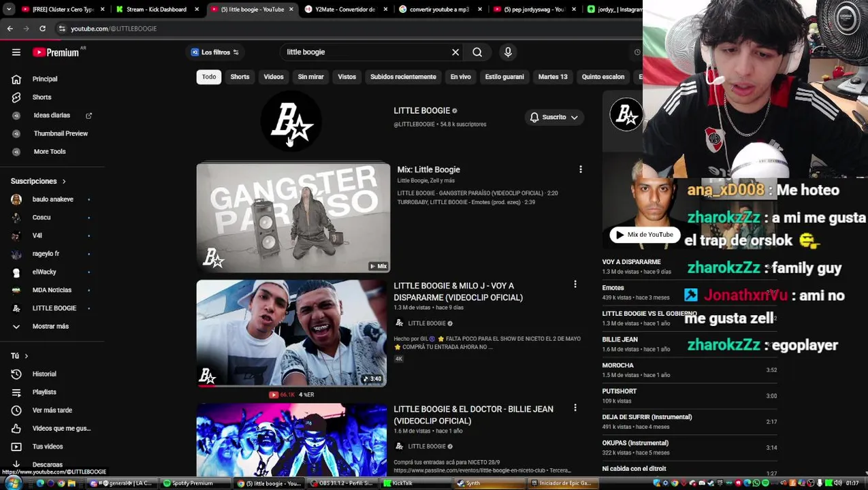Open the Suscrito notification dropdown

click(x=554, y=118)
